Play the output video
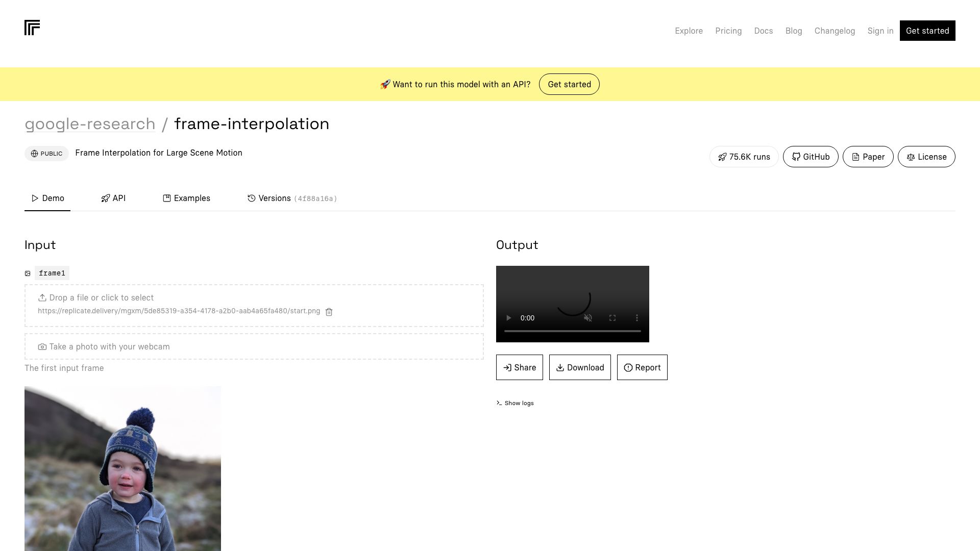Viewport: 980px width, 551px height. point(508,318)
